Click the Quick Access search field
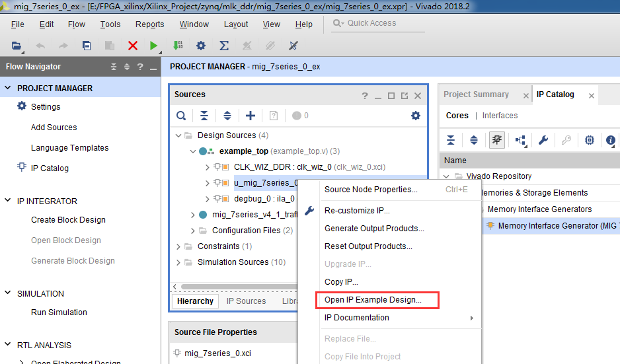620x364 pixels. click(x=378, y=23)
